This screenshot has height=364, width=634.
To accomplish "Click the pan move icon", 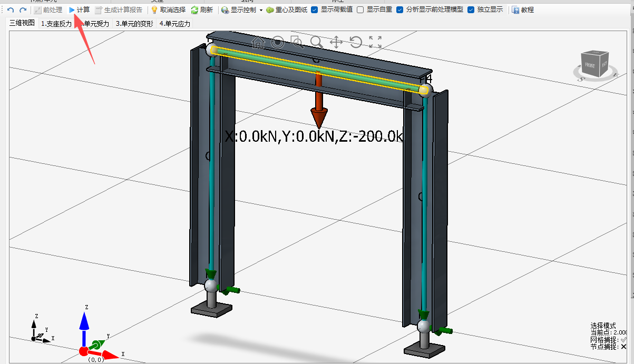I will [x=336, y=43].
